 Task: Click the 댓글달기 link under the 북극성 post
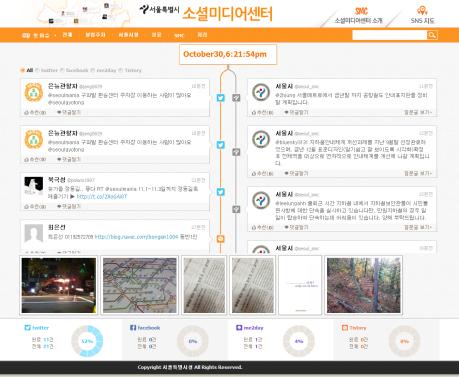click(x=69, y=206)
